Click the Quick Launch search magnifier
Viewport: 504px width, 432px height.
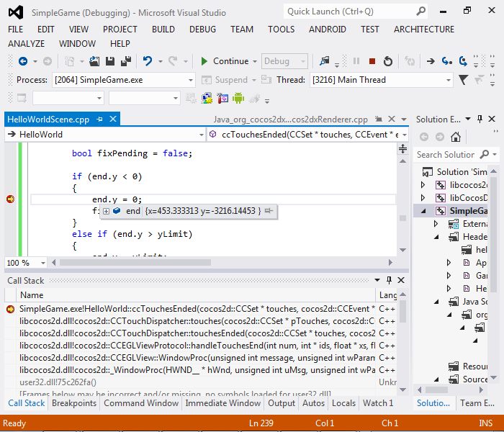coord(420,12)
